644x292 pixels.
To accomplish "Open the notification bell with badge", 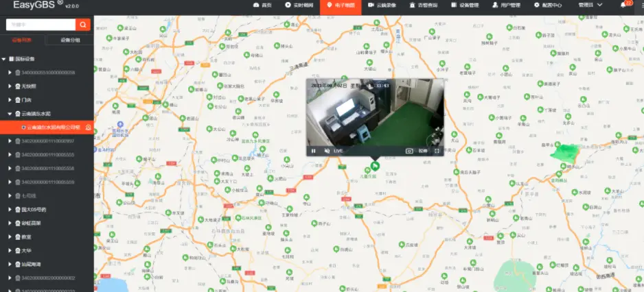I will click(626, 5).
